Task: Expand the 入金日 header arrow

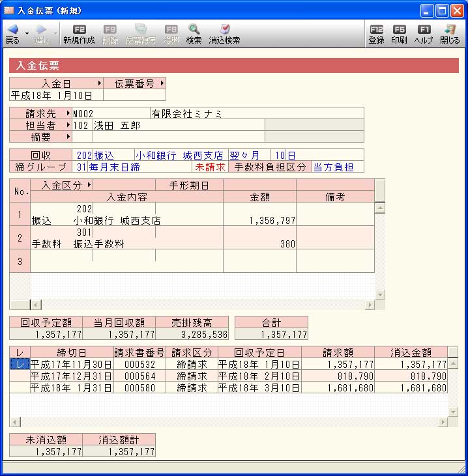Action: click(x=99, y=83)
